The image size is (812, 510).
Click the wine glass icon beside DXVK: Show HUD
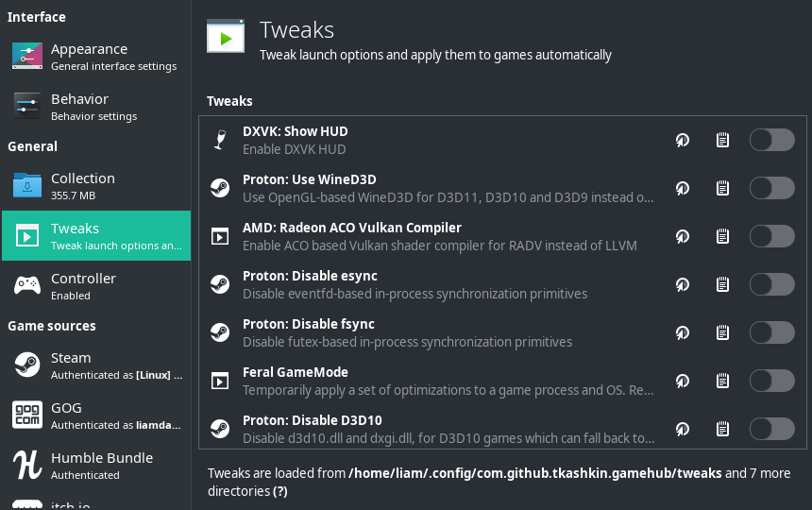tap(220, 140)
